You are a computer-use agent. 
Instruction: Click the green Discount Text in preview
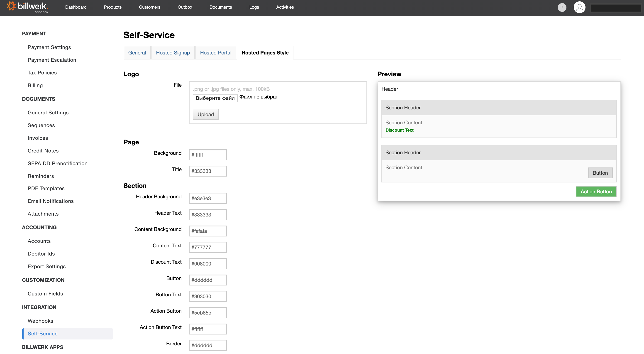(399, 130)
